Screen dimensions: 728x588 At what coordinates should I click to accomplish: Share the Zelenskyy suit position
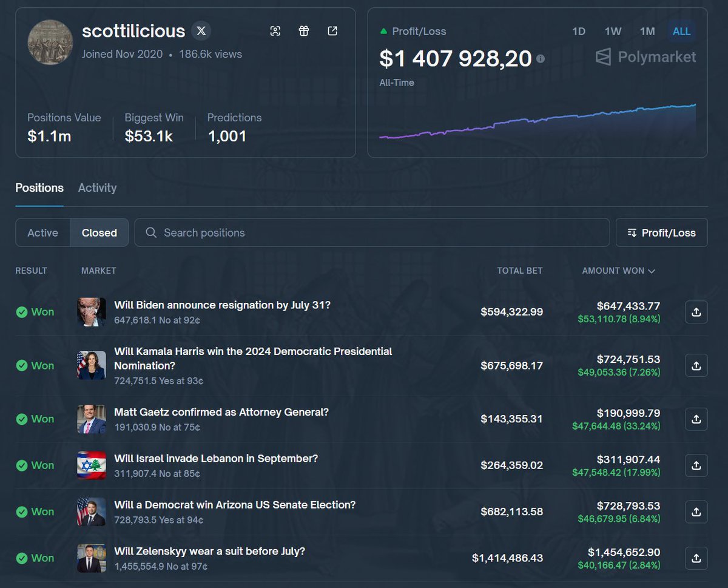(x=696, y=558)
